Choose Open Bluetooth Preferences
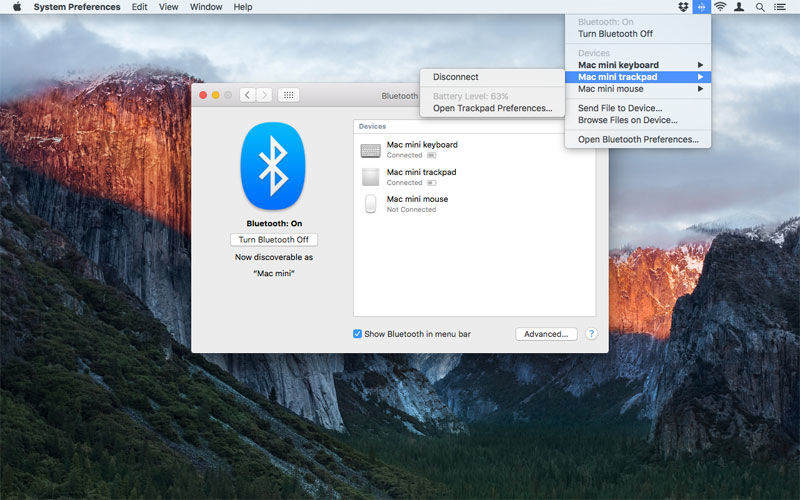800x500 pixels. (638, 139)
